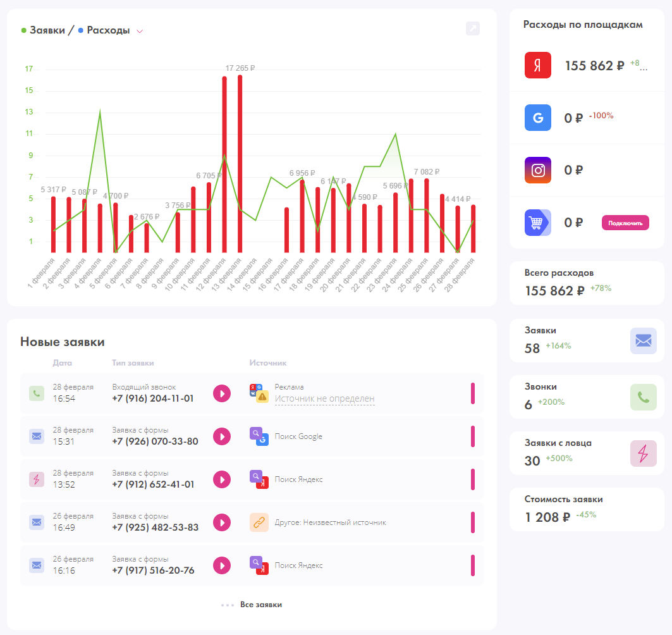Play recording for +7 (912) 652-41-01
672x635 pixels.
click(x=222, y=479)
